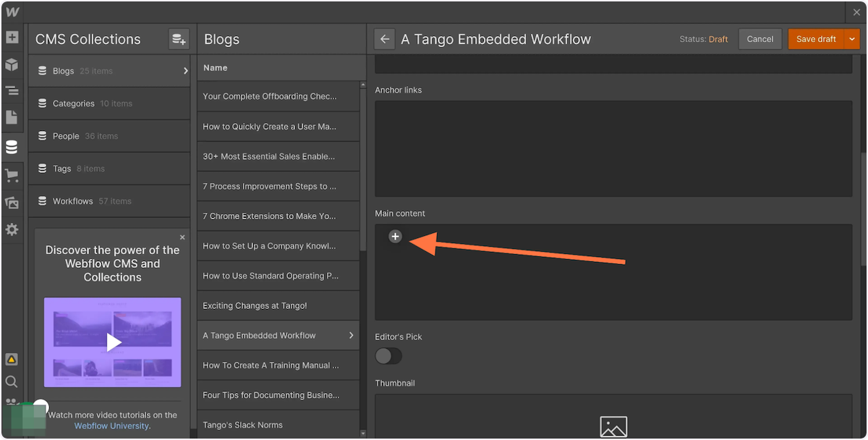Select the Blogs collection
868x440 pixels.
click(x=109, y=71)
